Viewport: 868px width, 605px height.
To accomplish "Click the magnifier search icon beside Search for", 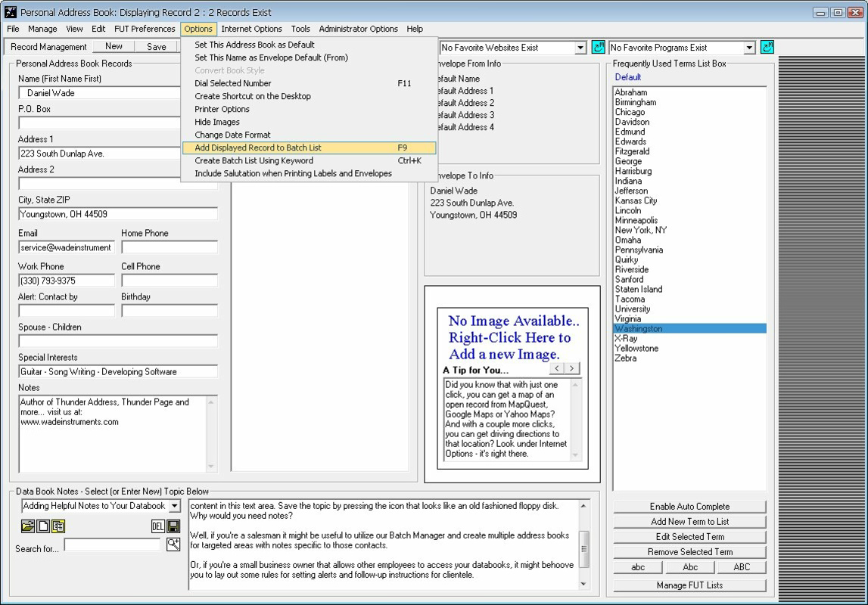I will point(173,544).
